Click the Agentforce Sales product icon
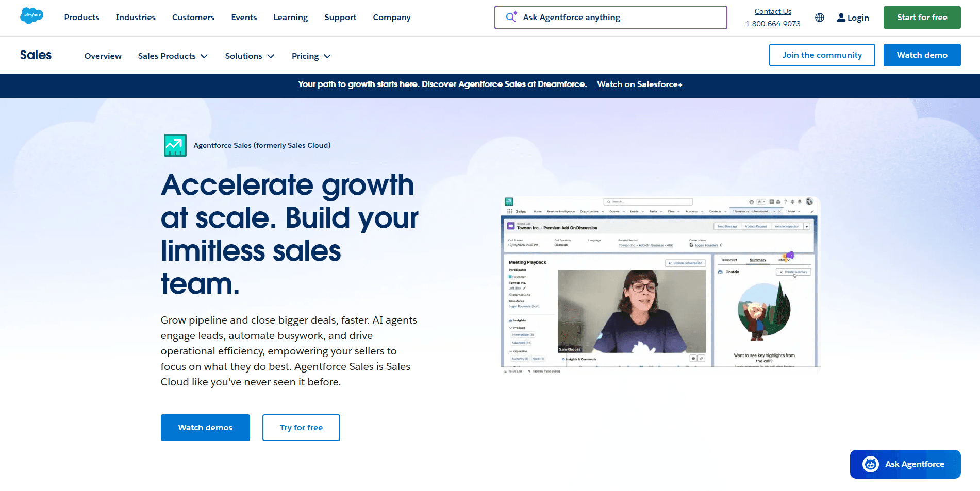 coord(175,145)
